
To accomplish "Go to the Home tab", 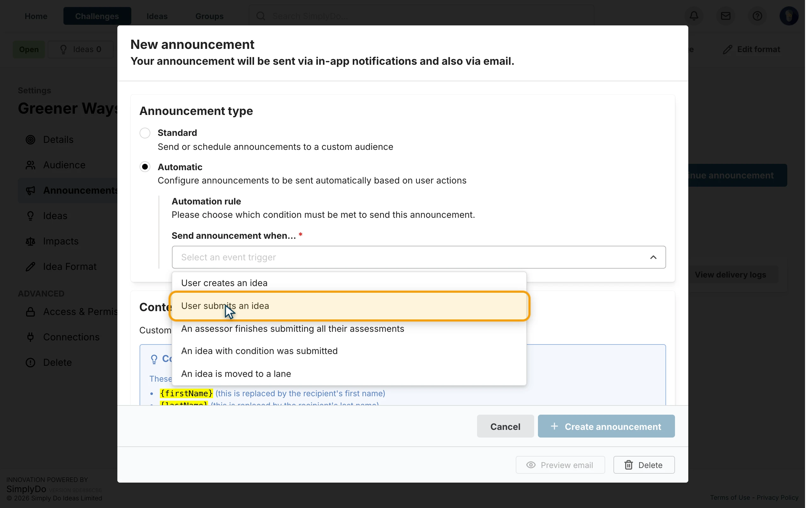I will coord(36,16).
